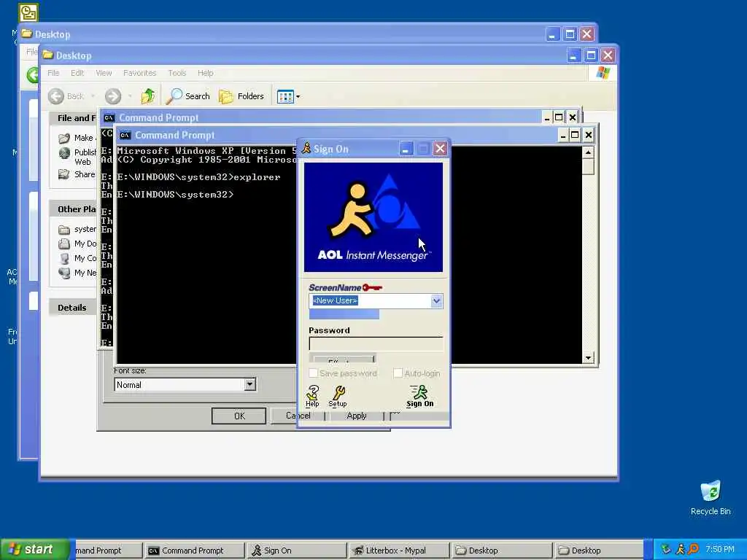Click the Apply button in the dialog

[x=357, y=416]
